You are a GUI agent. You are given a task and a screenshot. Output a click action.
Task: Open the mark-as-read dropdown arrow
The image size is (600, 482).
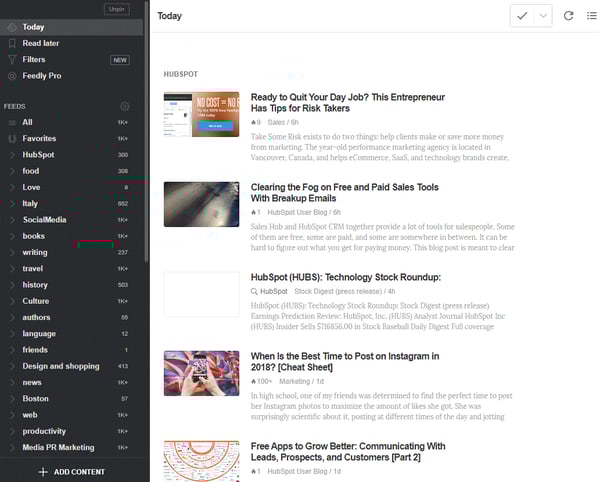[x=544, y=16]
